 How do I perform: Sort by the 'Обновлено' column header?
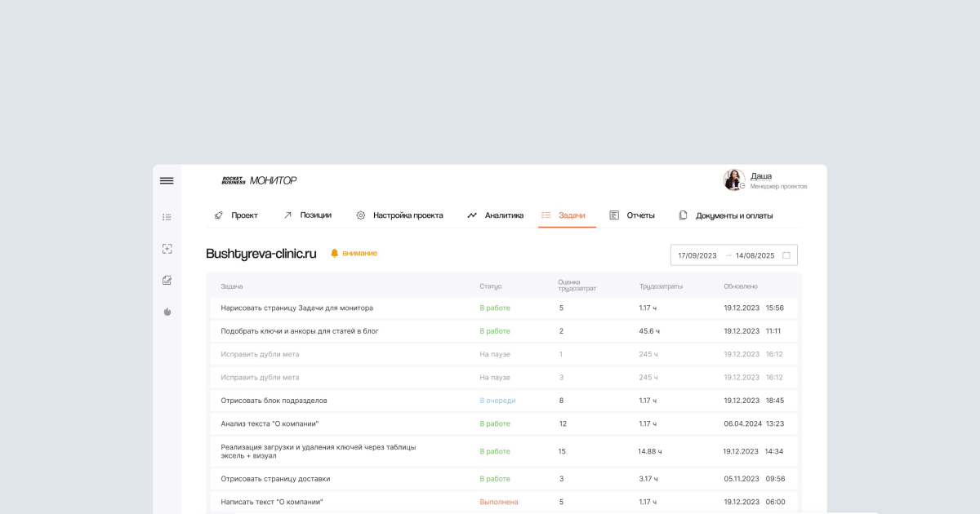pyautogui.click(x=740, y=286)
